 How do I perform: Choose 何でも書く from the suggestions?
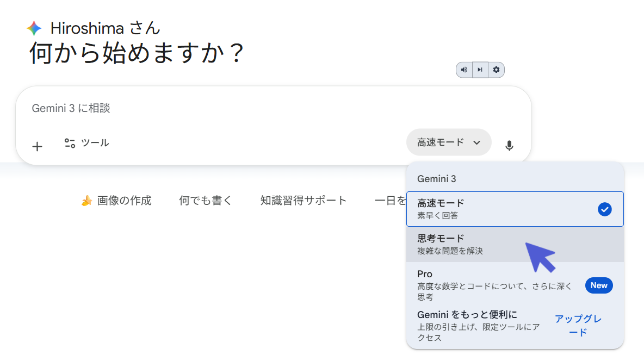[x=206, y=200]
